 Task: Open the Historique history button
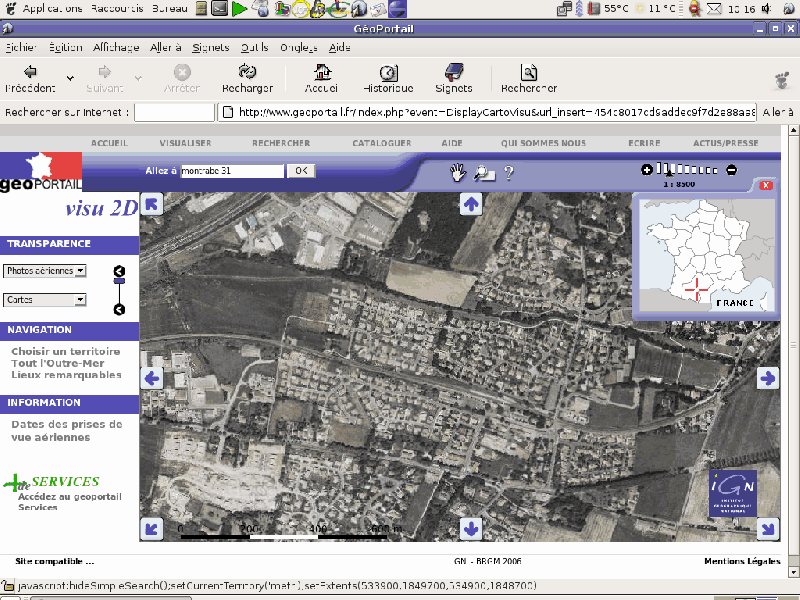pos(388,79)
